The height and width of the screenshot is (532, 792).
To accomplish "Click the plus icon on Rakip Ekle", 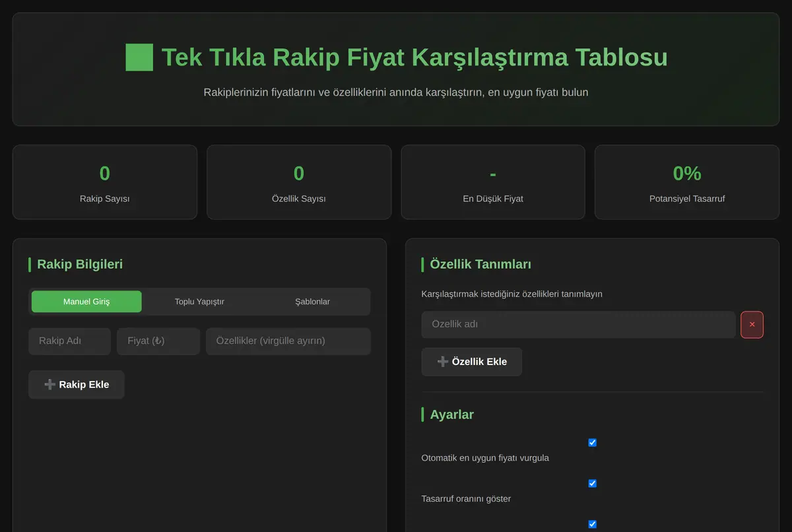I will (49, 385).
